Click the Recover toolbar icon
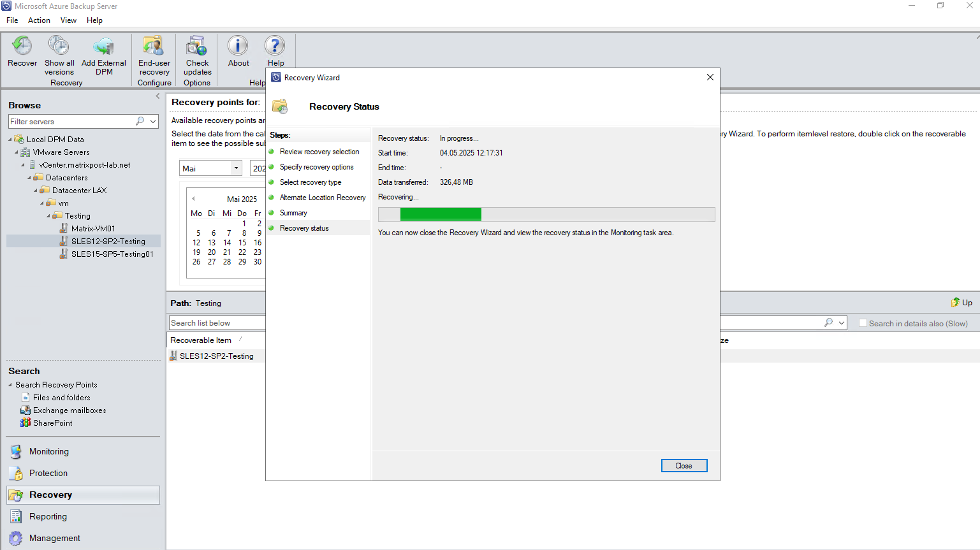Viewport: 980px width, 550px height. pos(22,46)
